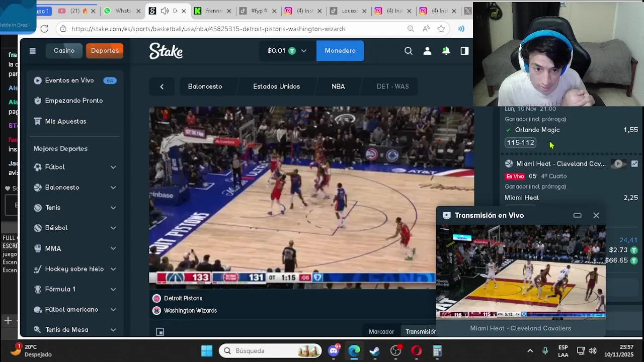This screenshot has height=362, width=644.
Task: Close the Transmisión en Vivo popup
Action: 596,215
